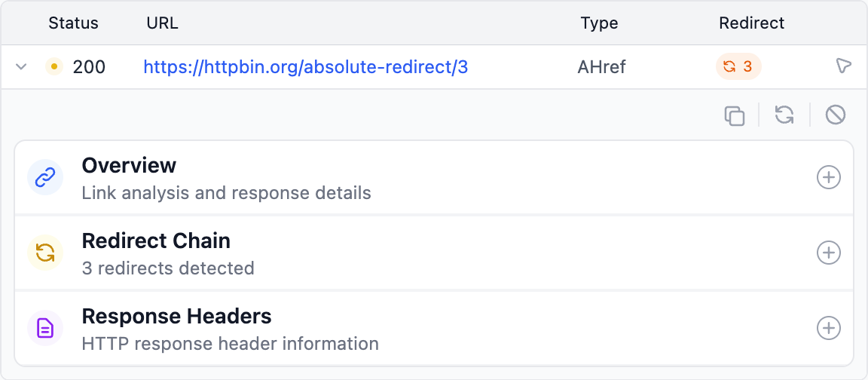Click the orange redirect count badge
Viewport: 868px width, 380px height.
(x=738, y=67)
